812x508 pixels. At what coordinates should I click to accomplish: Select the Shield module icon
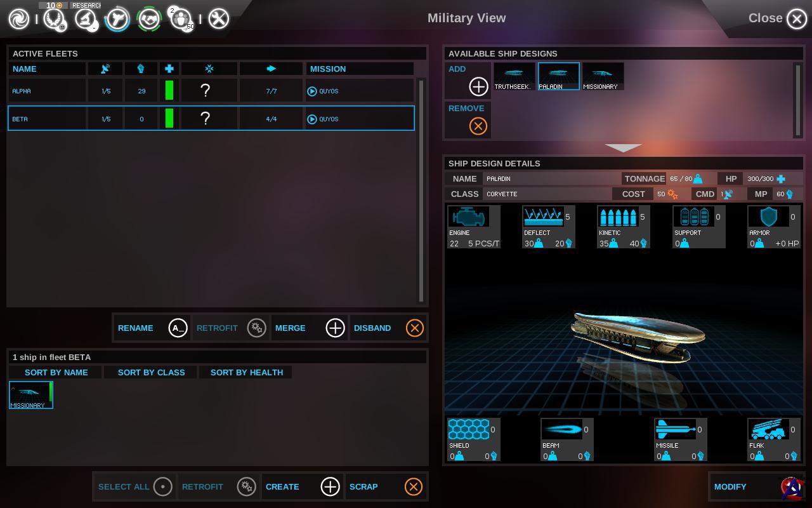469,430
